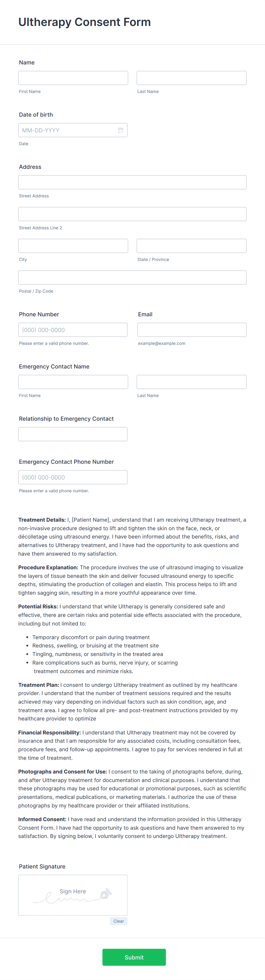
Task: Select the Phone Number input field
Action: point(73,329)
